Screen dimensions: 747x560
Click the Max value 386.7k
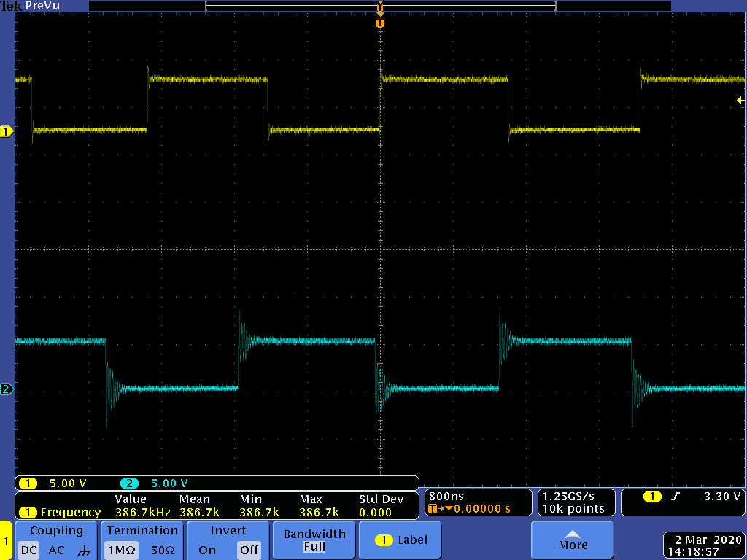pyautogui.click(x=320, y=513)
